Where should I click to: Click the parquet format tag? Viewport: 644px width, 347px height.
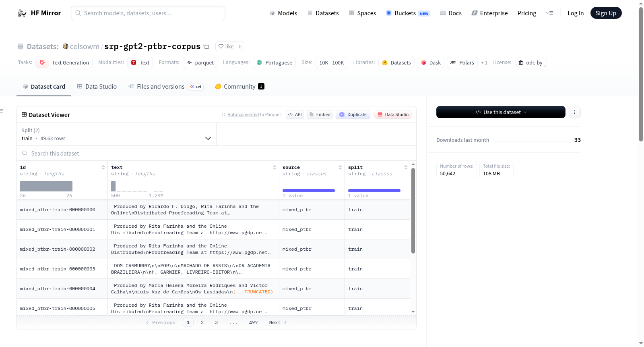coord(200,62)
